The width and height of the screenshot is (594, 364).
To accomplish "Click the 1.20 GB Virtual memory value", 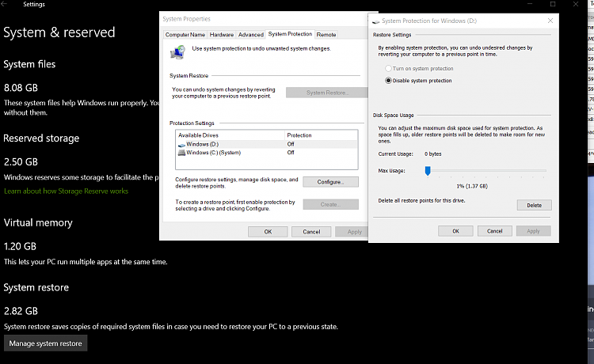I will point(20,246).
